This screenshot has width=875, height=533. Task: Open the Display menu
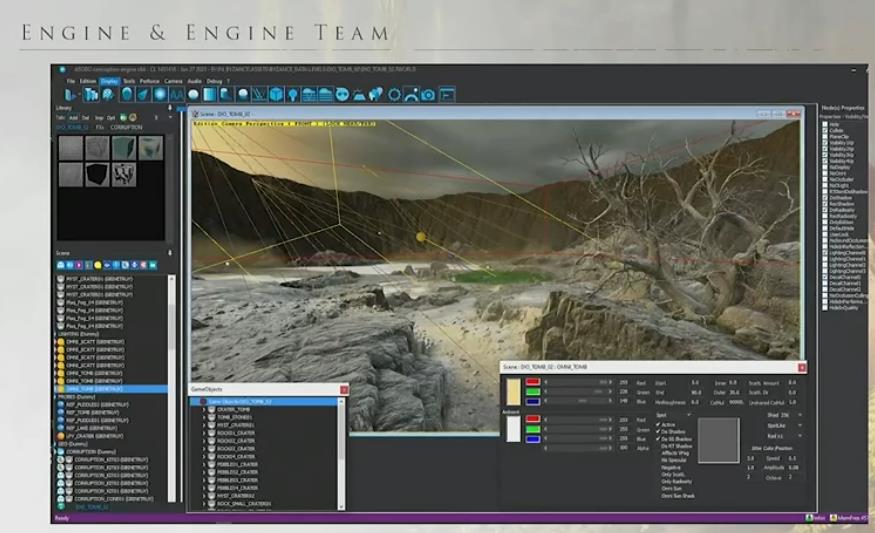coord(109,81)
